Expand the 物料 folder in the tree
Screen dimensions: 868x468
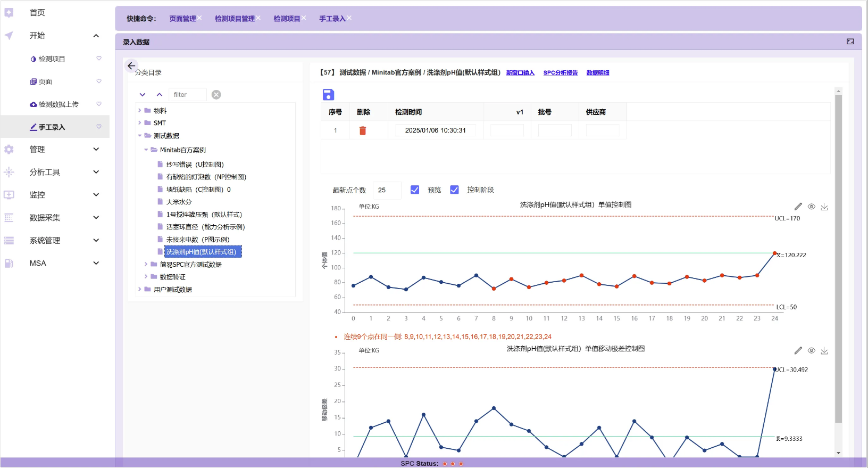click(x=140, y=111)
